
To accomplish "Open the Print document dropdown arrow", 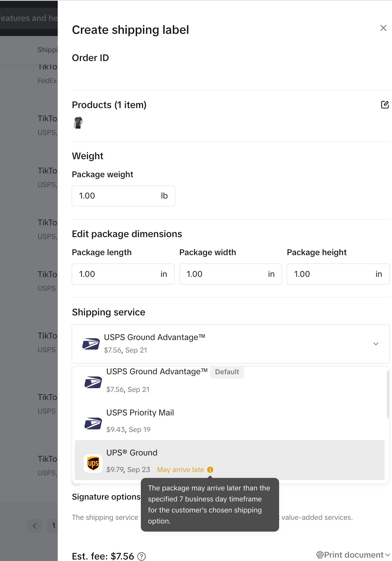I will pos(388,555).
